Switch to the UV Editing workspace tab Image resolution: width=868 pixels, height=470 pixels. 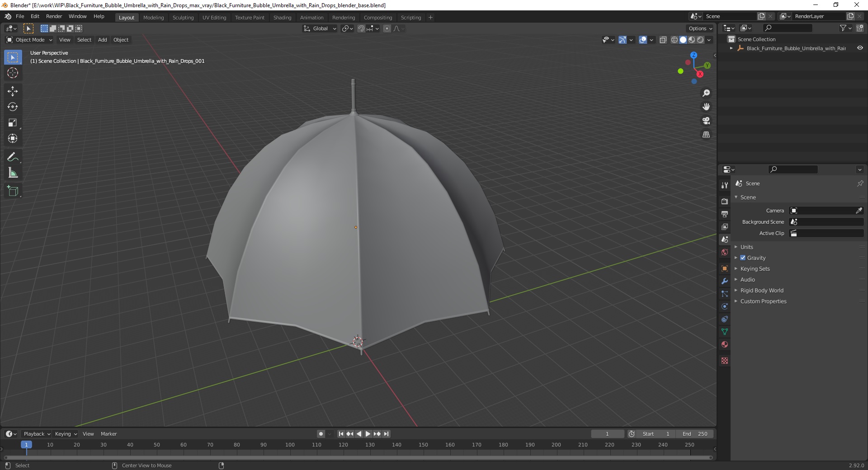(214, 17)
